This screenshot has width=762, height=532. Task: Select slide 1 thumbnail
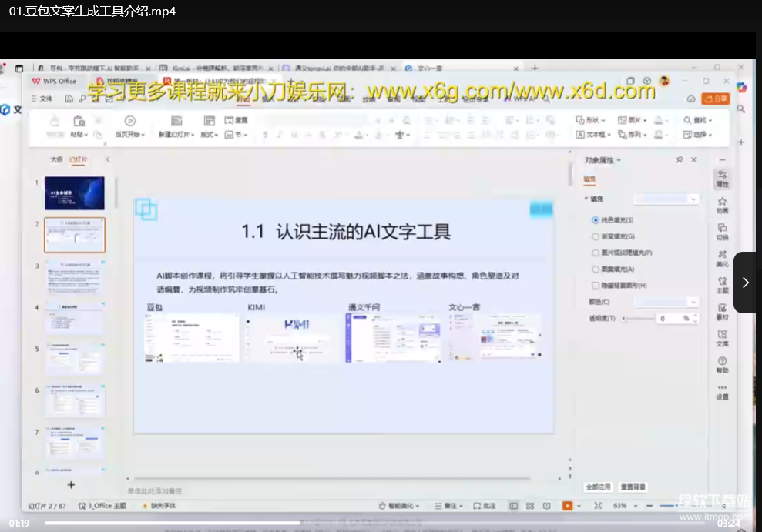[x=75, y=193]
